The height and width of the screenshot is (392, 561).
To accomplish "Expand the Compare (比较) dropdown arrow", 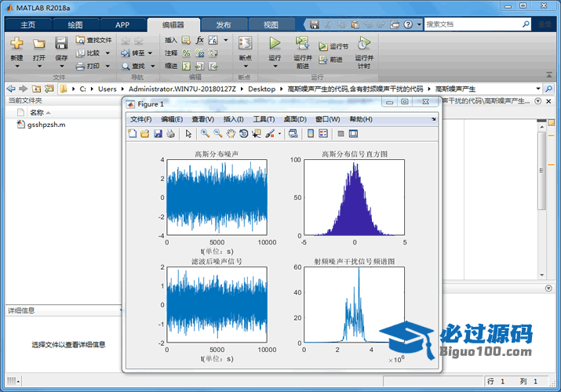I will click(x=107, y=53).
